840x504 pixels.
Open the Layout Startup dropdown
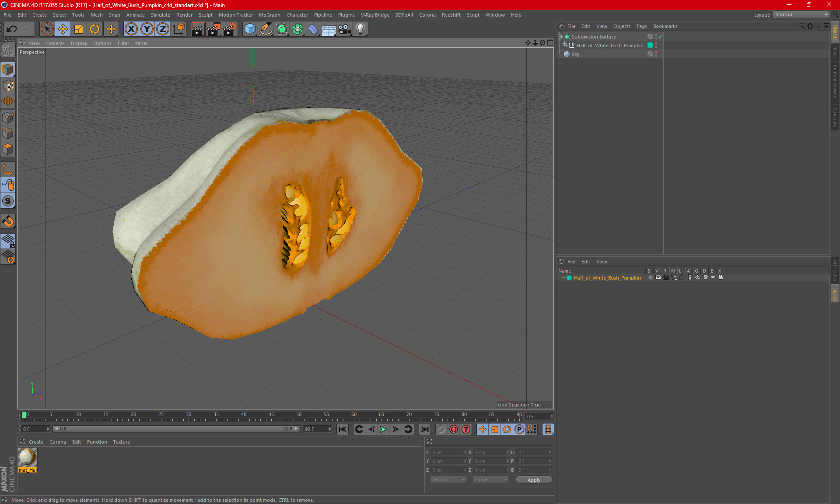801,15
